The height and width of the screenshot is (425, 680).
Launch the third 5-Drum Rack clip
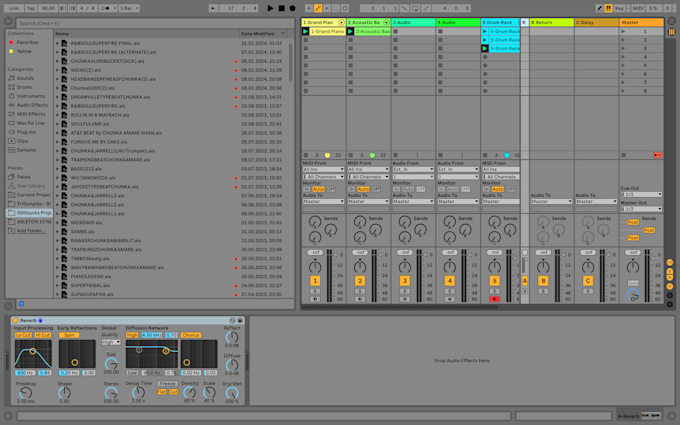point(485,49)
